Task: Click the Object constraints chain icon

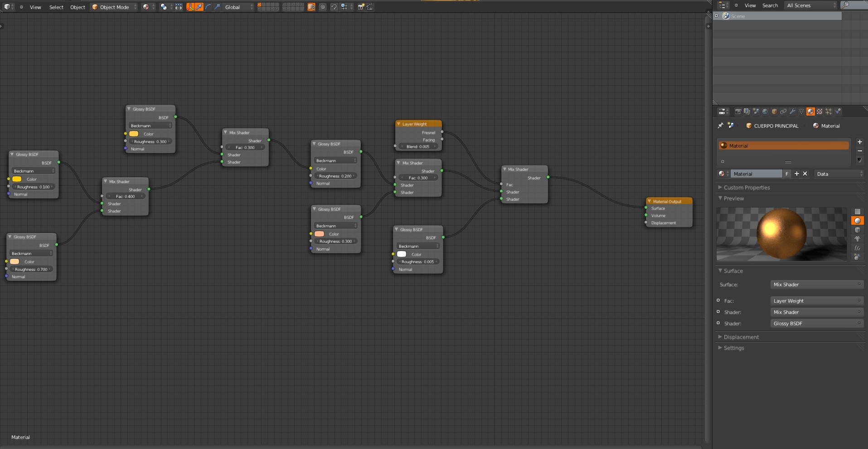Action: (x=783, y=111)
